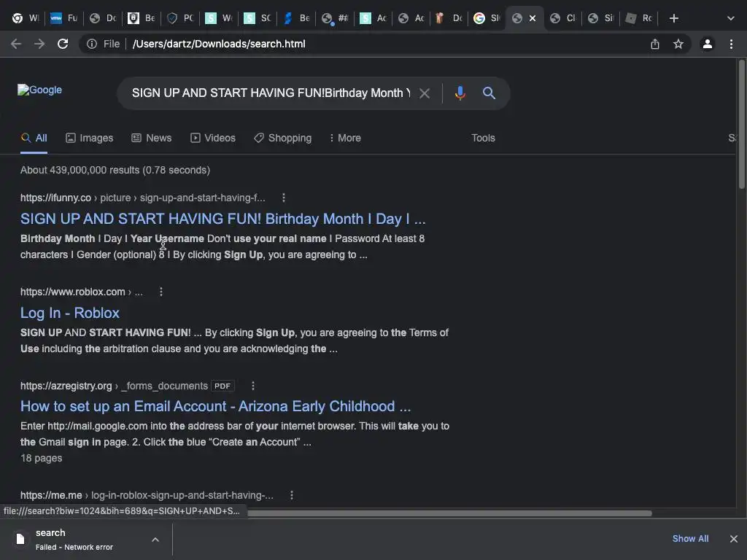Click the https://azregistry.org breadcrumb URL

point(66,386)
